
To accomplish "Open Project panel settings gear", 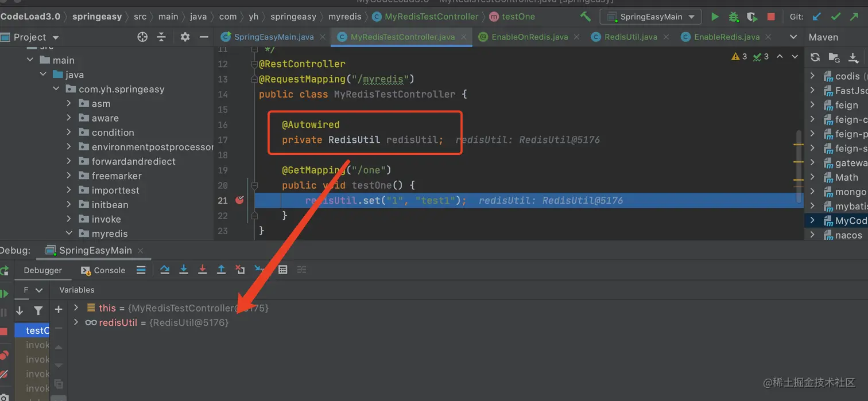I will pos(185,37).
